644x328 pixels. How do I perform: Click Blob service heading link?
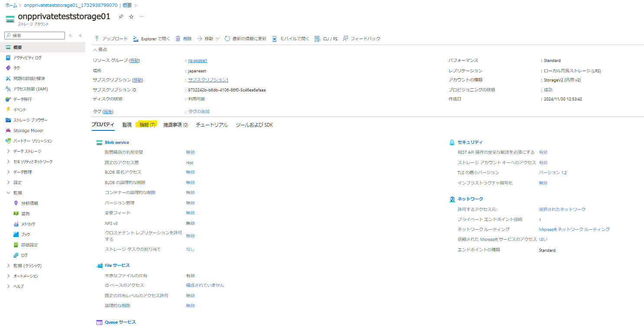pyautogui.click(x=117, y=142)
